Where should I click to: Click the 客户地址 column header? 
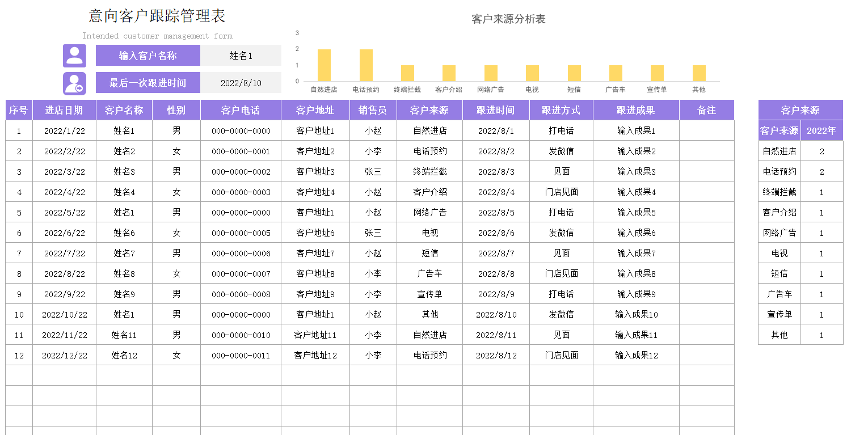pos(315,110)
